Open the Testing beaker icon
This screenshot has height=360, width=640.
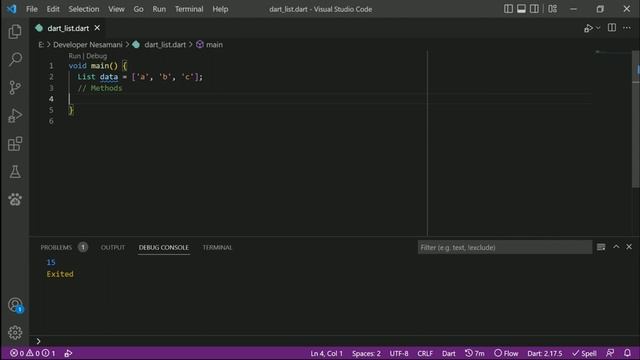coord(15,171)
